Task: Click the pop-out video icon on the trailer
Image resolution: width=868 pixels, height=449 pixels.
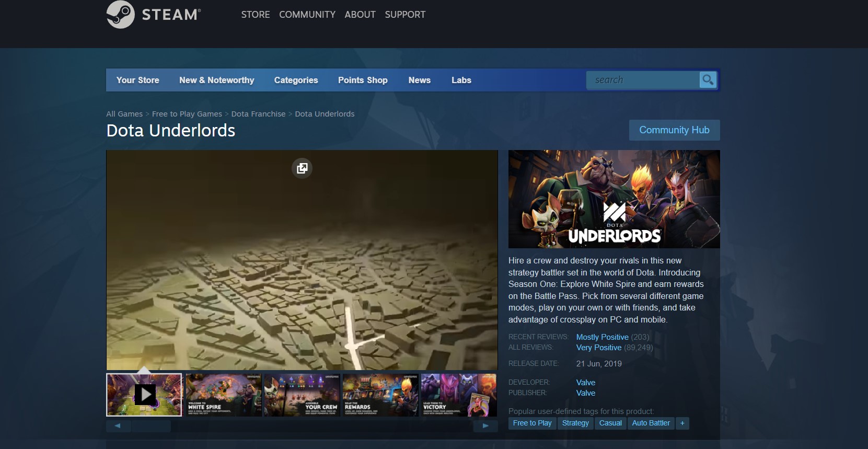Action: 302,168
